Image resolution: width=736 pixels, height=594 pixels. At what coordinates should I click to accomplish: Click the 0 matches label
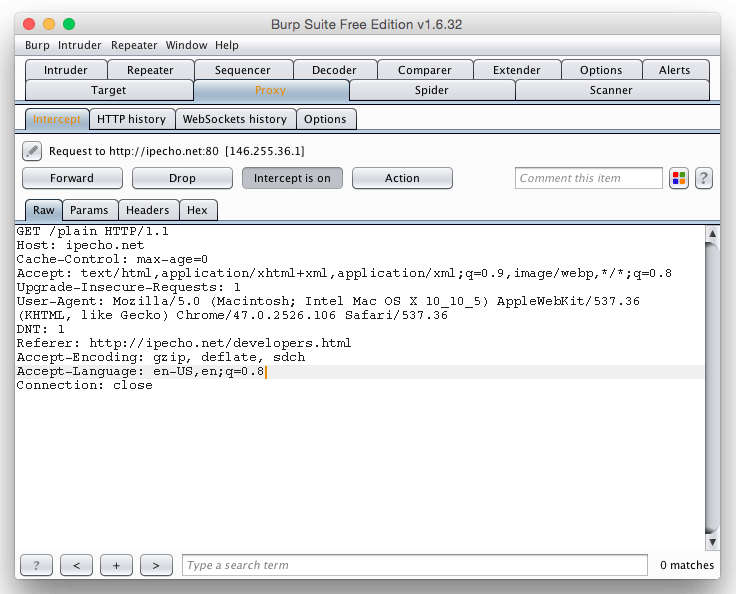point(687,565)
